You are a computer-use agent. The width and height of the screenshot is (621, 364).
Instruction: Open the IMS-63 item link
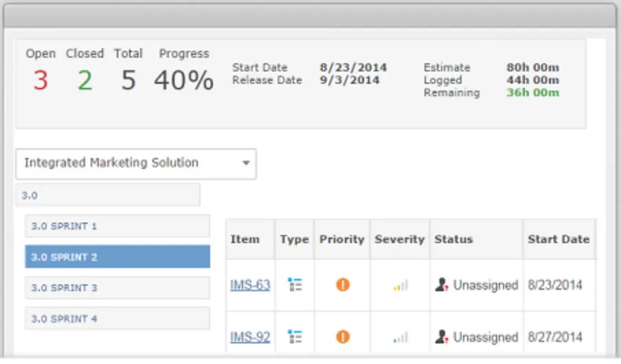[x=250, y=285]
